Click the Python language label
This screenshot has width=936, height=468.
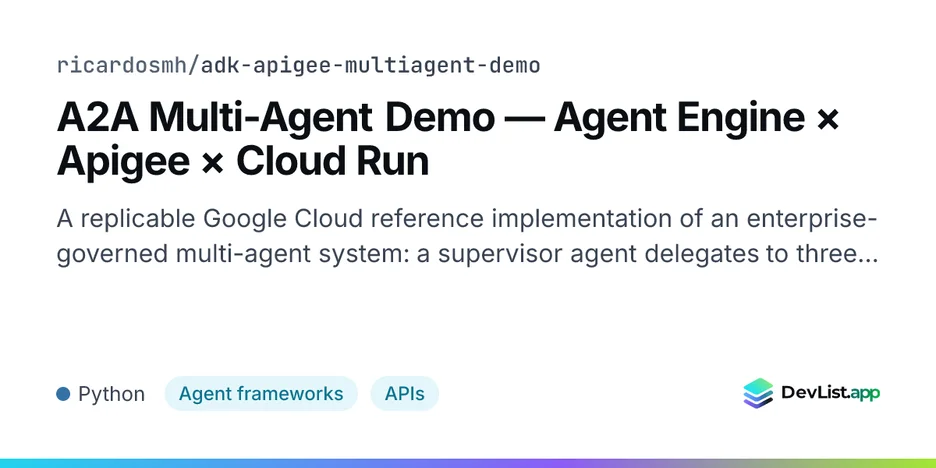click(x=112, y=394)
